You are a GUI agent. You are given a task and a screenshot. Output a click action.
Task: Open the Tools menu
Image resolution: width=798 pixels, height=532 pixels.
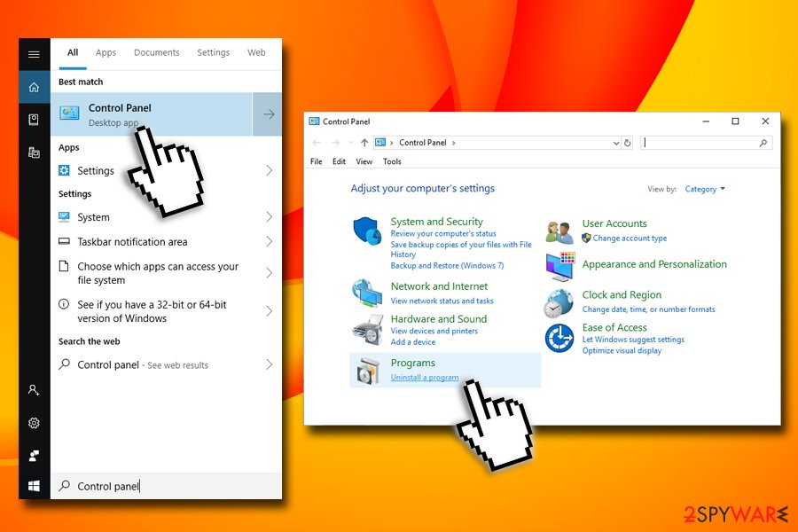[392, 161]
